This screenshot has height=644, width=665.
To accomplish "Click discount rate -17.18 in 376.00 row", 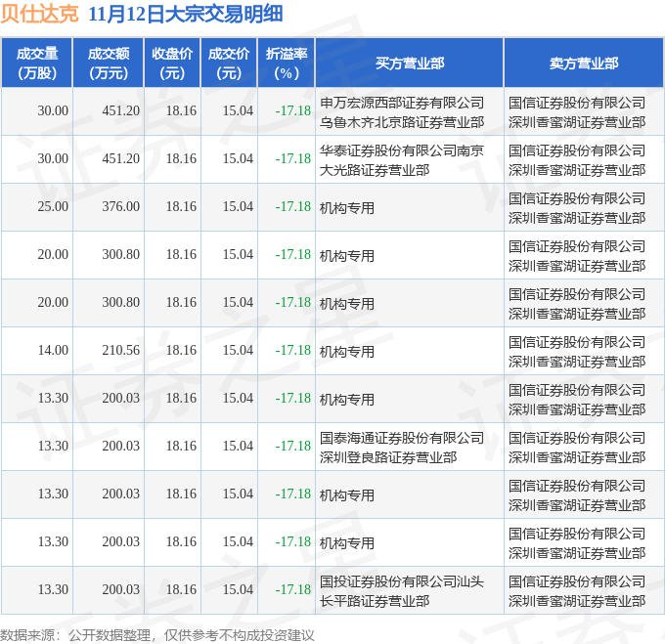I will 293,207.
